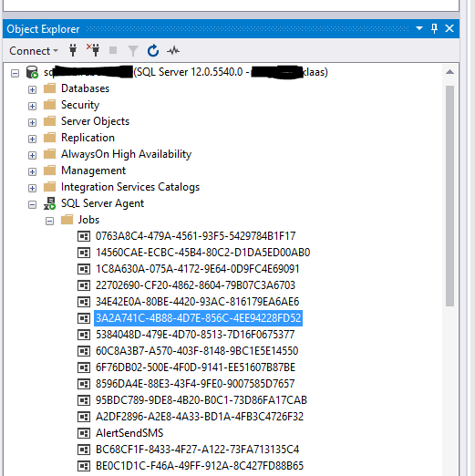
Task: Select the server connection icon
Action: (x=32, y=72)
